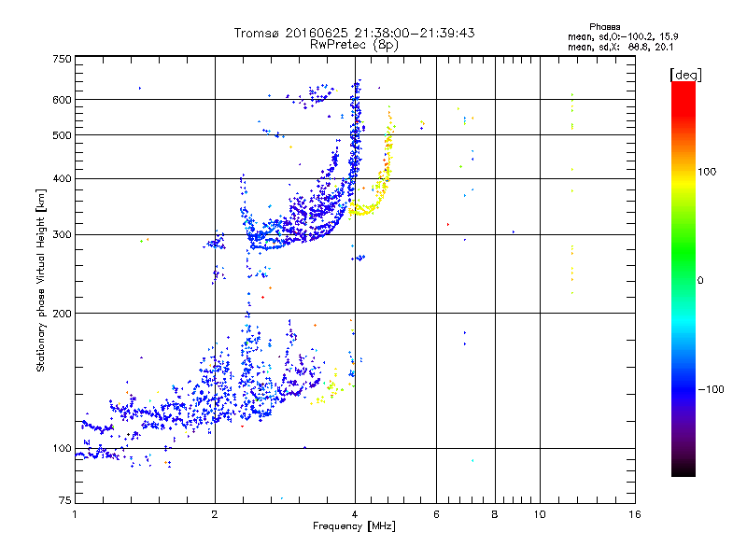Screen dimensions: 747x560
Task: Click the x-axis tick label '2'
Action: (x=215, y=514)
